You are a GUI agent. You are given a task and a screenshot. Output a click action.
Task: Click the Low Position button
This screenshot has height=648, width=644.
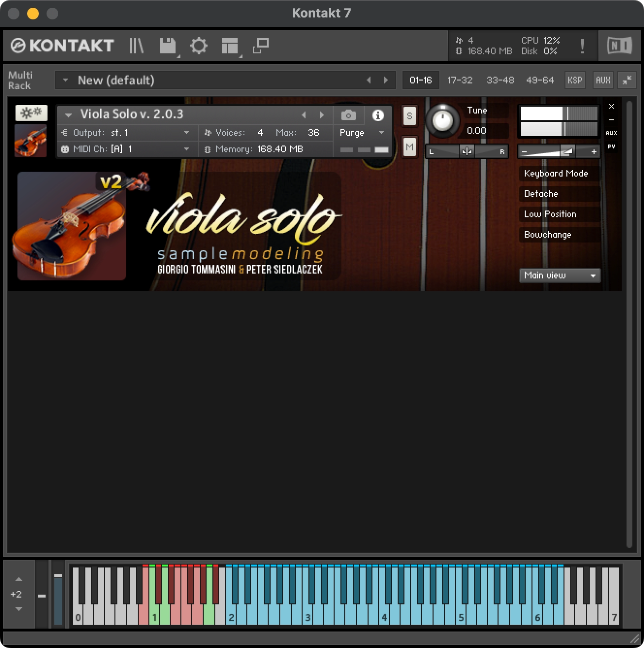559,214
